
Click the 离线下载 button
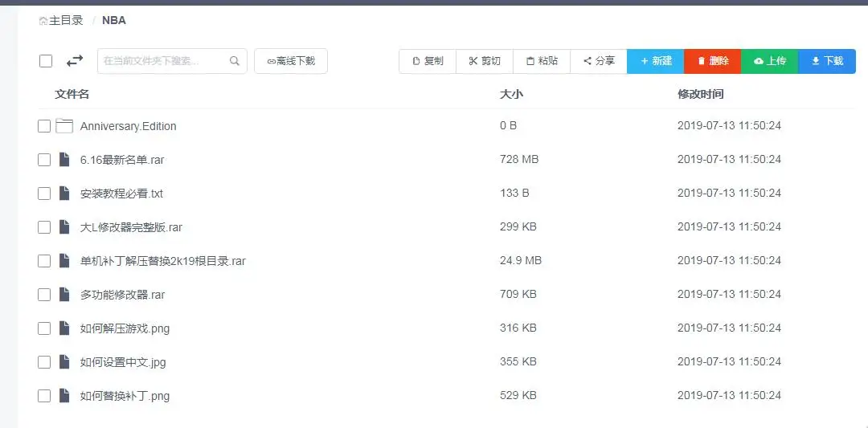(x=291, y=61)
